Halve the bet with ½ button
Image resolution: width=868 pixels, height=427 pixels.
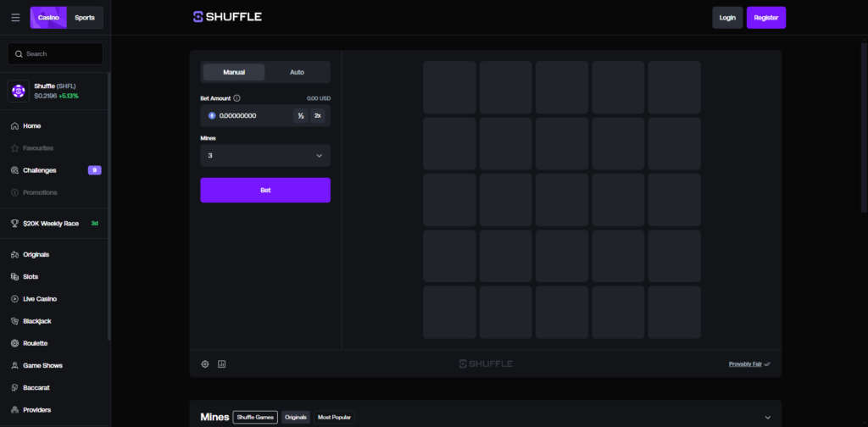coord(301,115)
